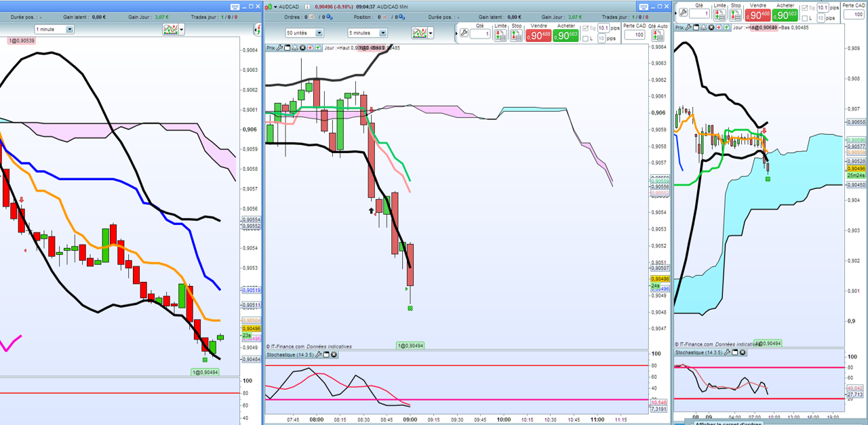868x425 pixels.
Task: Click the green Acheter 0,90503 button in the middle window
Action: pos(566,35)
